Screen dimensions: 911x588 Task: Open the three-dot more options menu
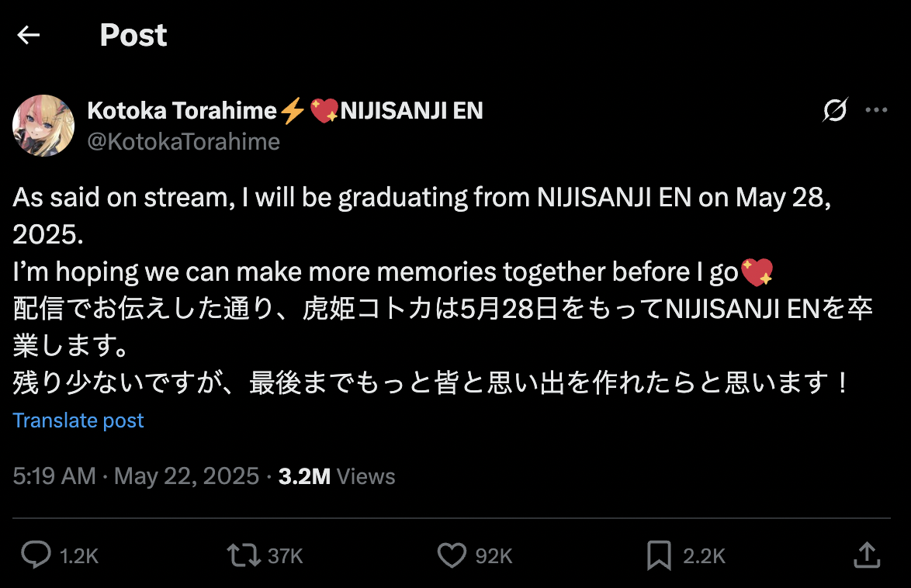point(876,111)
